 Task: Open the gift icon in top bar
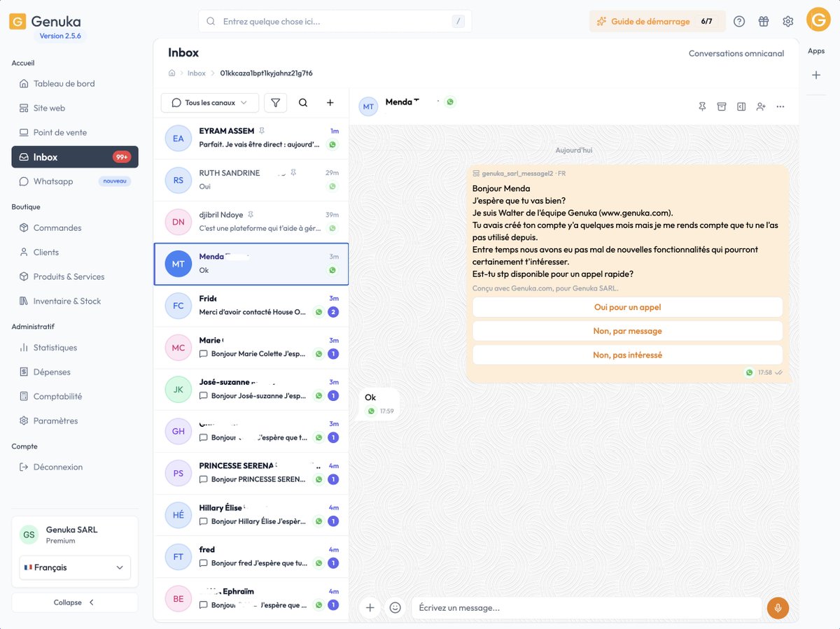point(764,21)
